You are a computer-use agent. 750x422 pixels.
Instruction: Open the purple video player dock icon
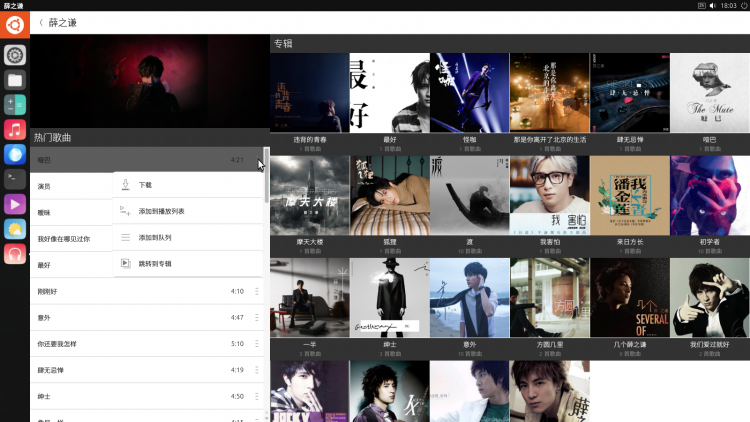click(x=15, y=204)
